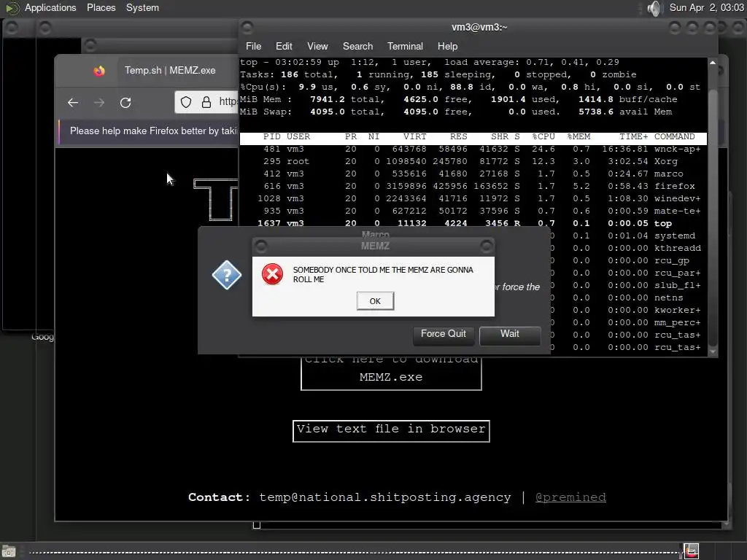The width and height of the screenshot is (747, 560).
Task: Open the Applications menu in top panel
Action: (50, 7)
